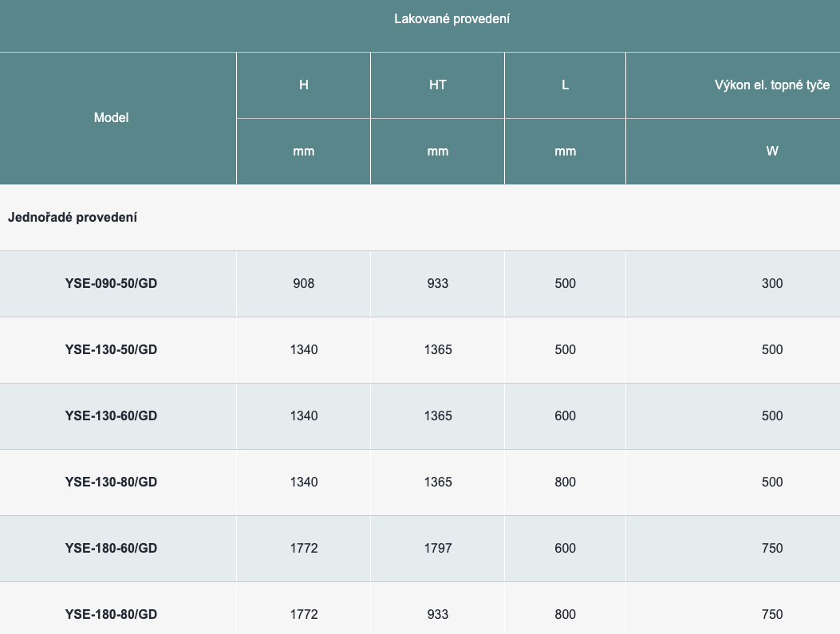
Task: Click the H value 908
Action: point(303,284)
